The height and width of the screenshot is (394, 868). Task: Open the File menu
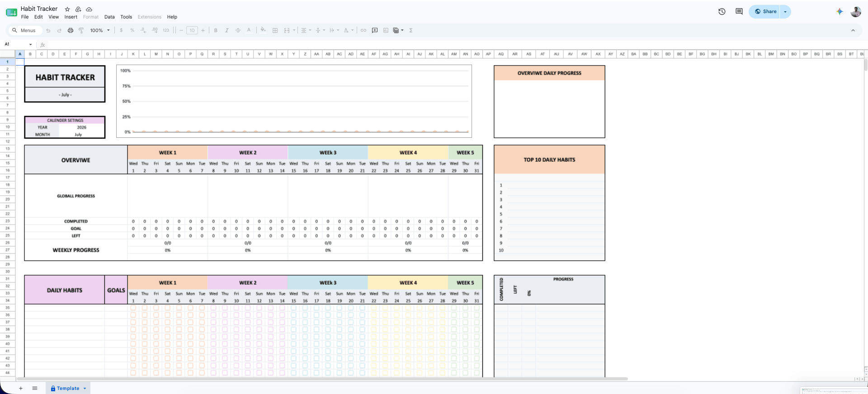(x=25, y=17)
